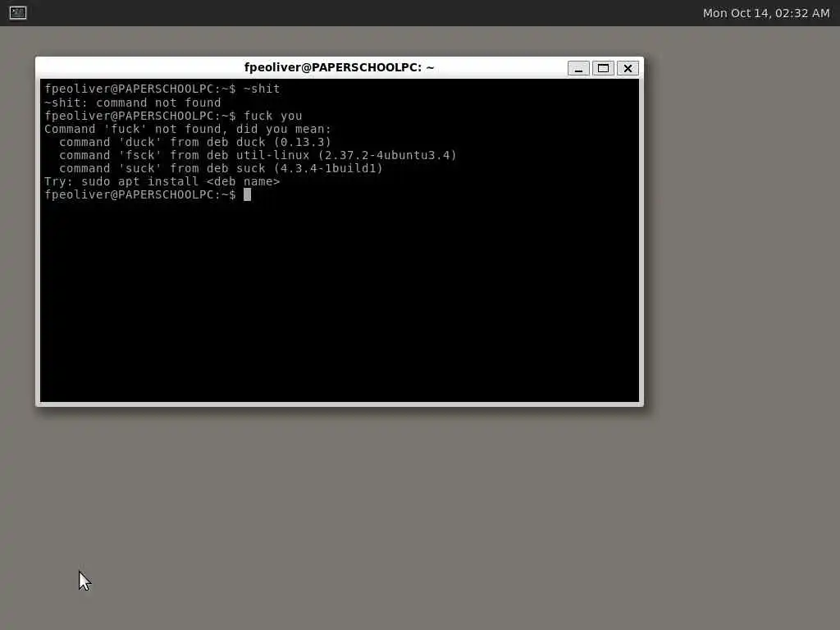Click the first prompt line with '~shit'

(162, 89)
